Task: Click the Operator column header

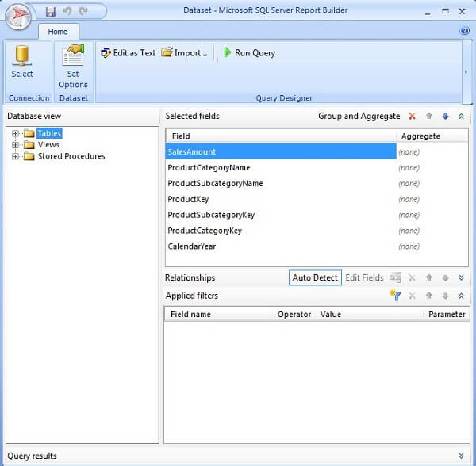Action: [x=294, y=315]
